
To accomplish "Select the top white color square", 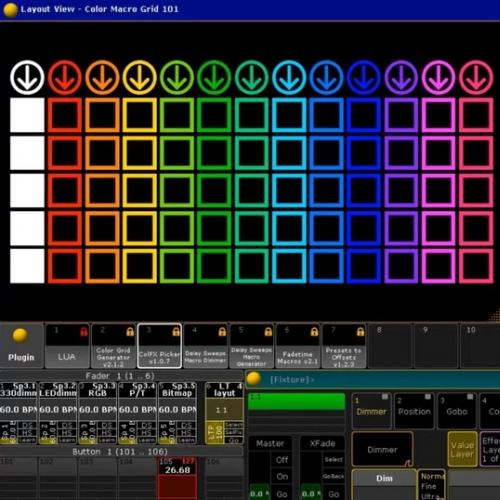I will tap(27, 115).
